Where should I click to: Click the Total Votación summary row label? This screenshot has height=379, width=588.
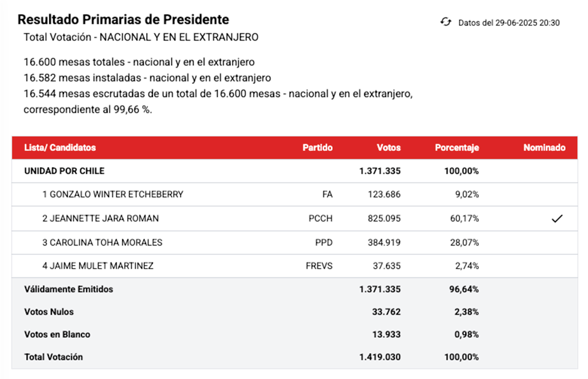coord(53,357)
